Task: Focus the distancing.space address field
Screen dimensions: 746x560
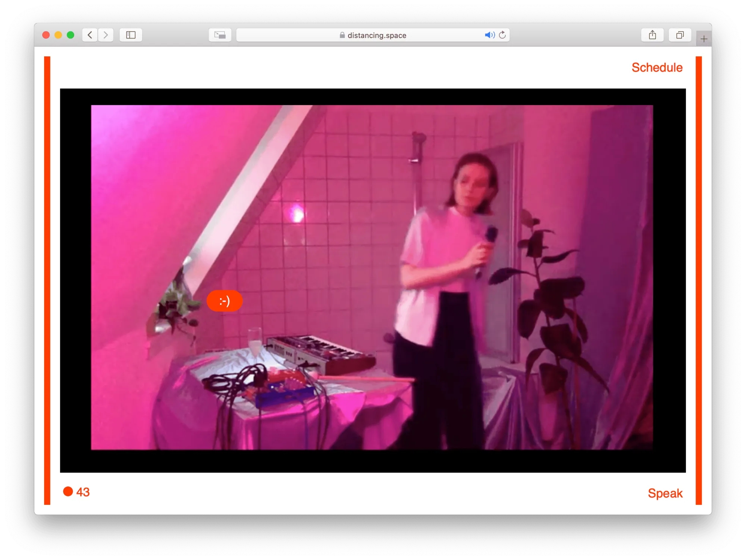Action: click(x=377, y=35)
